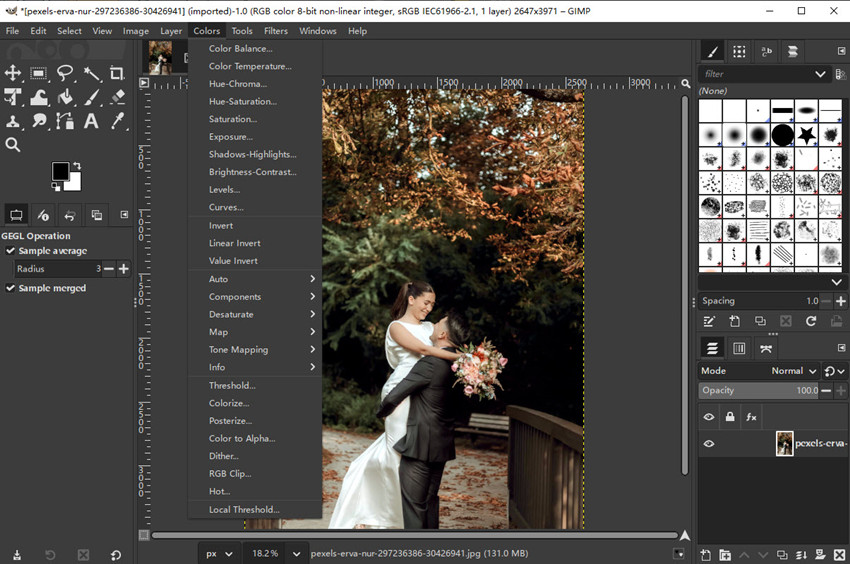
Task: Select the Eraser tool
Action: click(x=117, y=97)
